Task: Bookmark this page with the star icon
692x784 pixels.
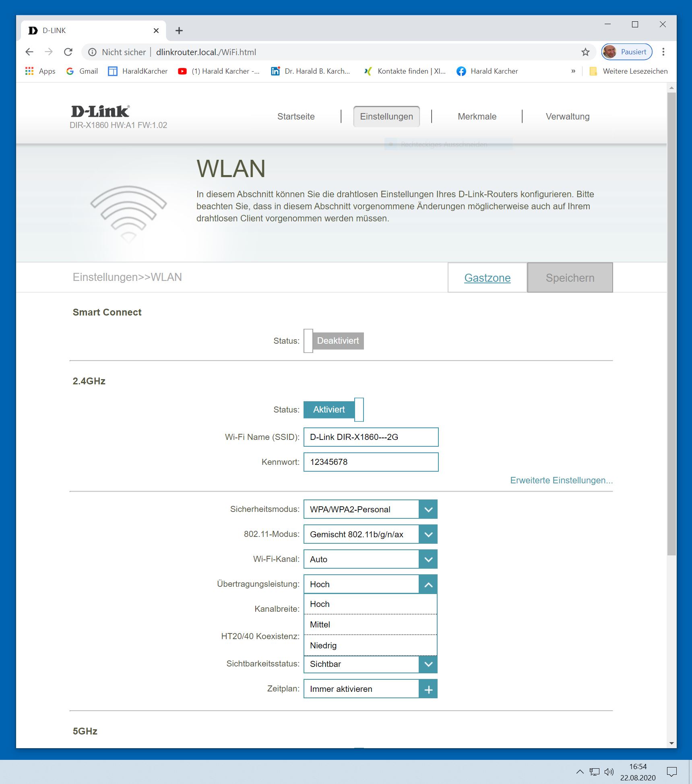Action: coord(585,52)
